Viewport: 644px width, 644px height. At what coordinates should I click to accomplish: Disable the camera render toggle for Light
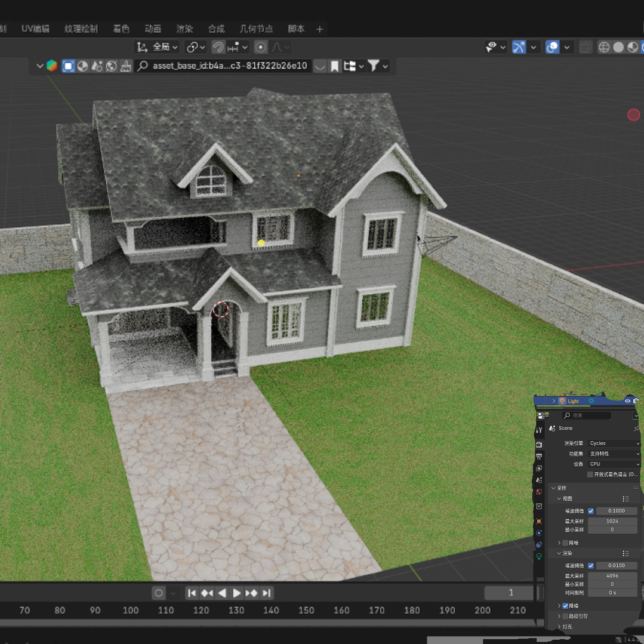[636, 400]
